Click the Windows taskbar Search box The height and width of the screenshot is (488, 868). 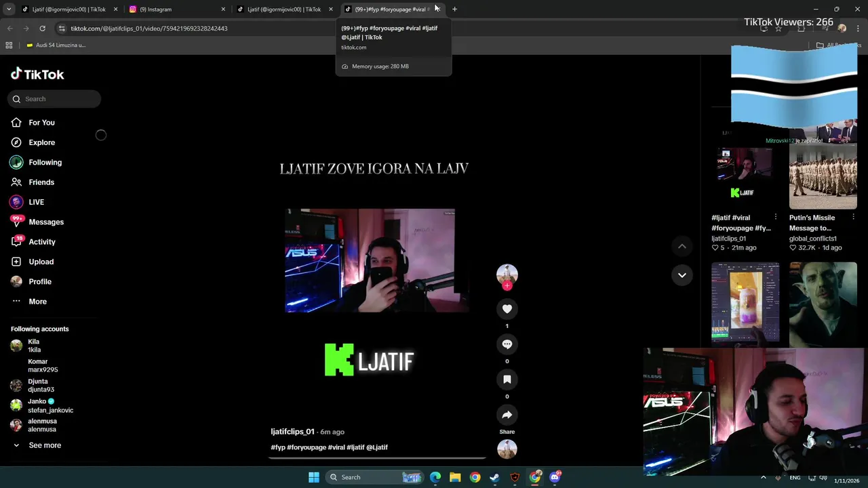click(x=374, y=477)
